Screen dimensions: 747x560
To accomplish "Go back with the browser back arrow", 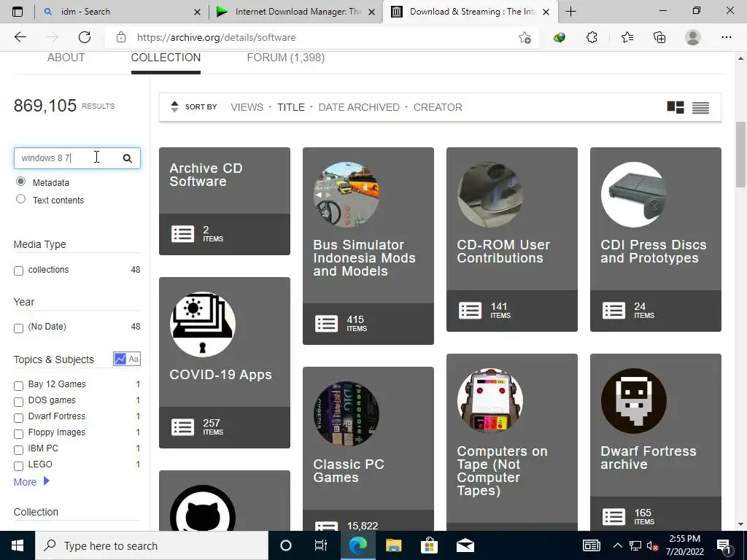I will 20,37.
